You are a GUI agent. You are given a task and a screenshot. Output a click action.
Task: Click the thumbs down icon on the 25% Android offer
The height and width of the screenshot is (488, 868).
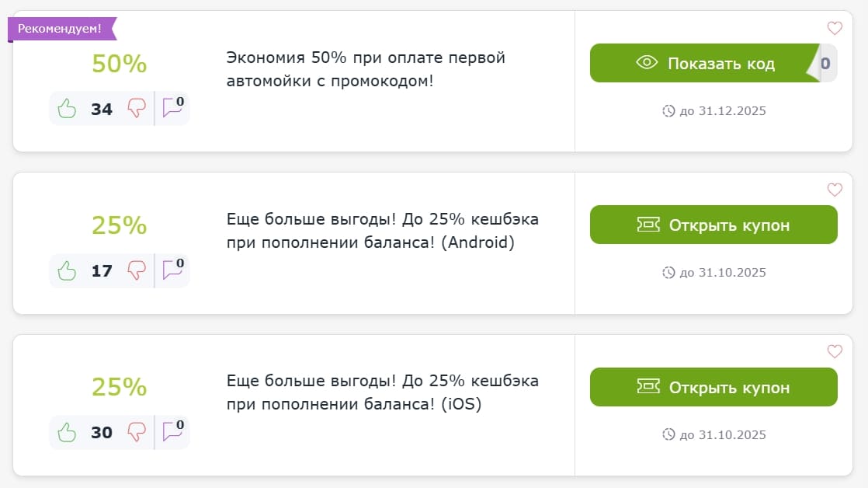137,270
